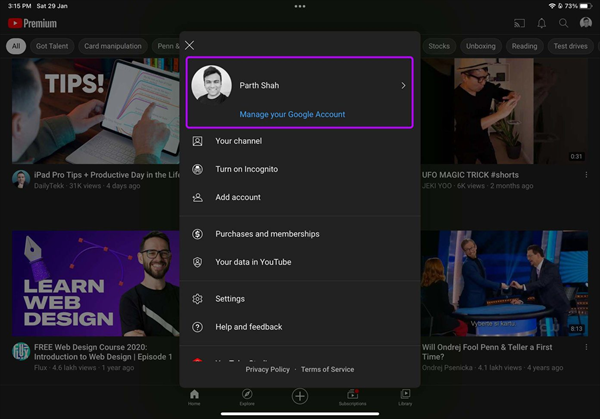Screen dimensions: 600x419
Task: Open the Privacy Policy link
Action: 267,369
